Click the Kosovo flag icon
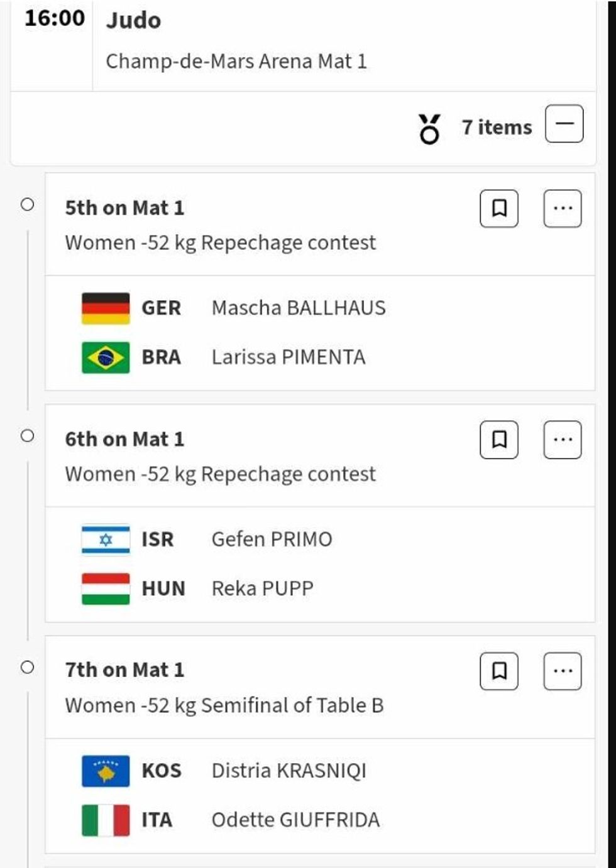The height and width of the screenshot is (868, 616). (x=106, y=771)
